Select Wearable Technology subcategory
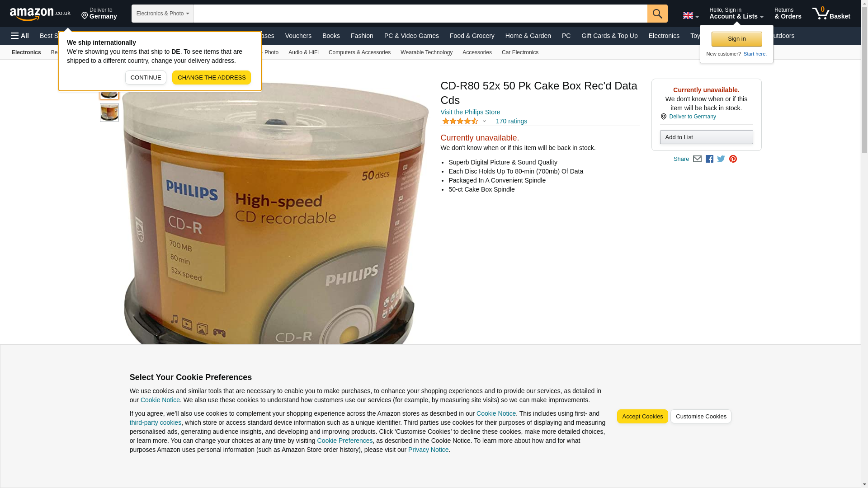 click(x=426, y=52)
